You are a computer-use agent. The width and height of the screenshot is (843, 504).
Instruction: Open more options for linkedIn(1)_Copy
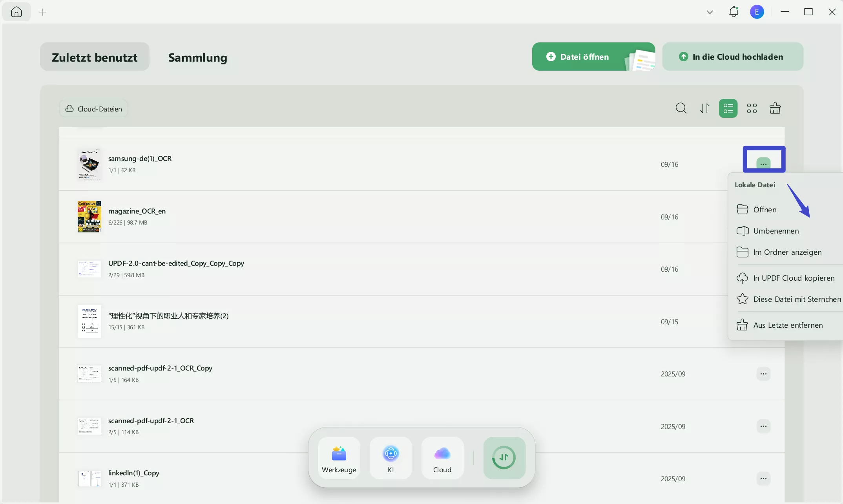pos(763,479)
